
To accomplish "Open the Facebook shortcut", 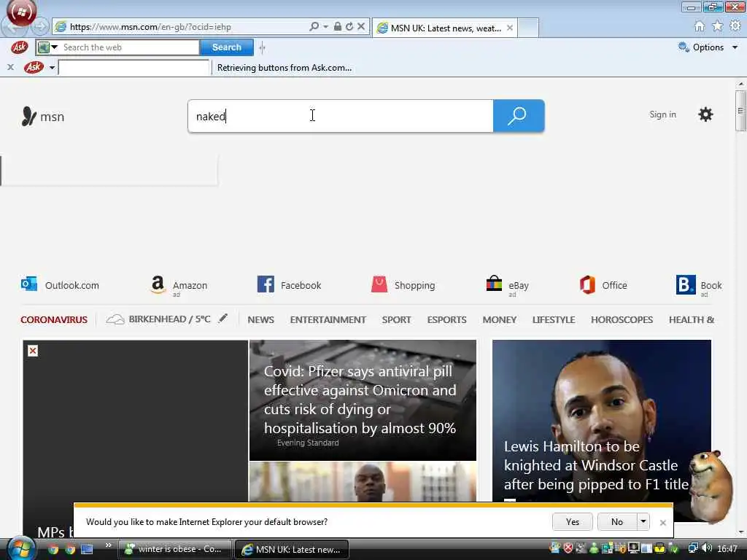I will tap(289, 285).
